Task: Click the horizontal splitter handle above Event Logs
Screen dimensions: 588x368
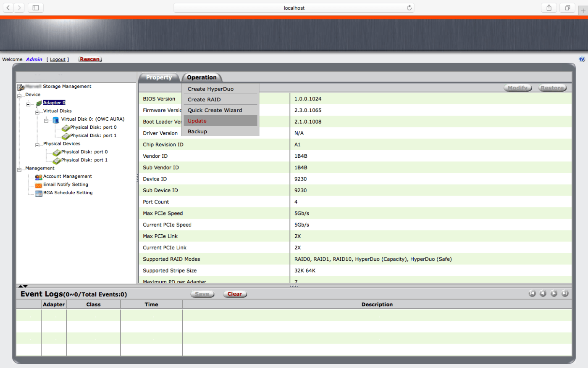Action: coord(294,286)
